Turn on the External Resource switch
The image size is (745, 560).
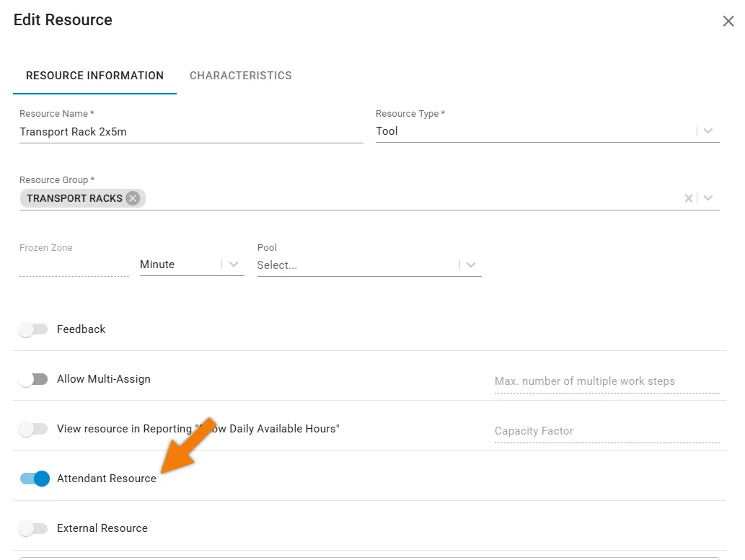pos(33,528)
